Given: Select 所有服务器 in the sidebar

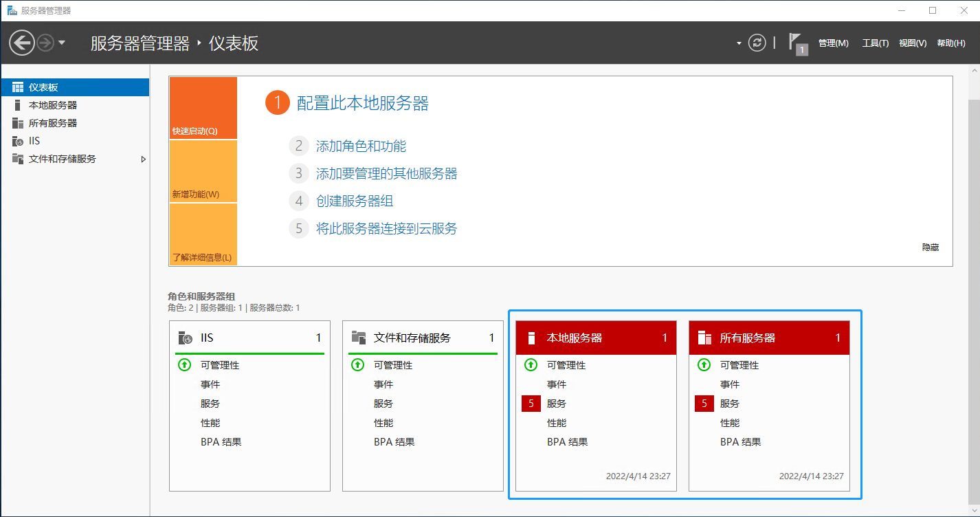Looking at the screenshot, I should (74, 123).
